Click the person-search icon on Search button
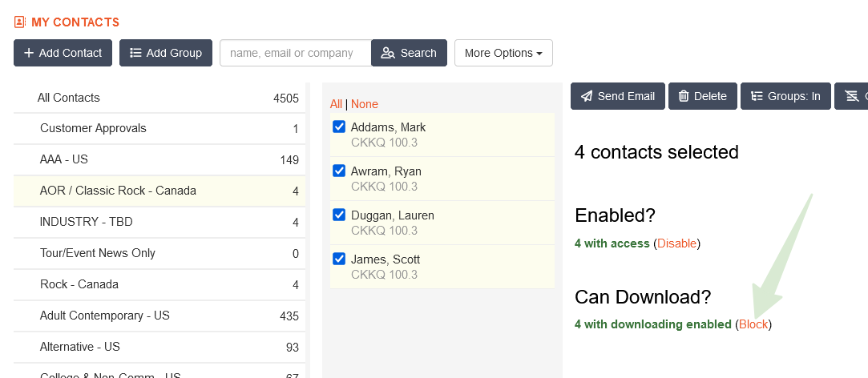Screen dimensions: 868x378 (x=389, y=53)
